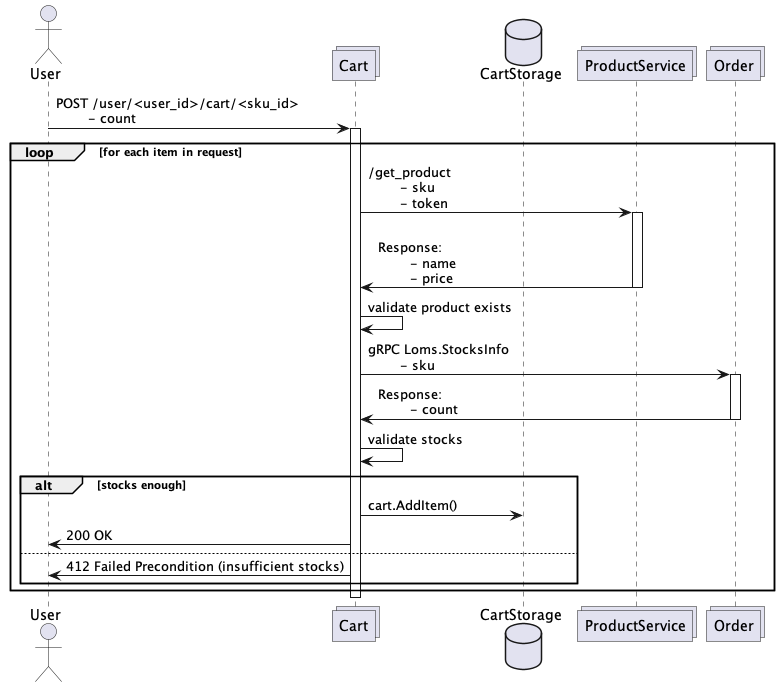Click the top Cart participant box
The height and width of the screenshot is (687, 779).
click(x=354, y=66)
